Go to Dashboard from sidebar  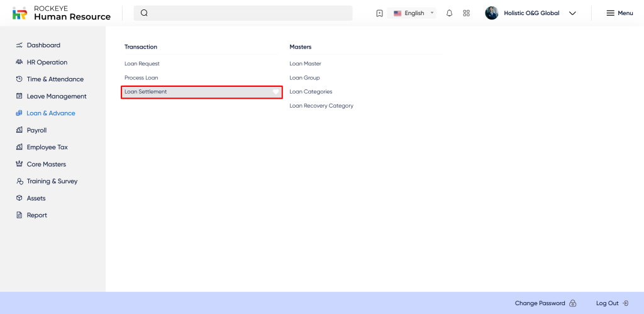pyautogui.click(x=43, y=45)
